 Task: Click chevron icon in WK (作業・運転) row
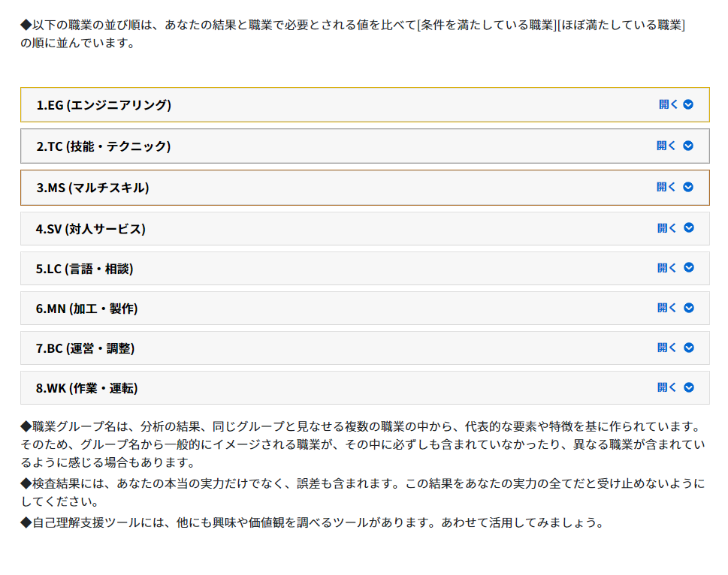point(689,387)
